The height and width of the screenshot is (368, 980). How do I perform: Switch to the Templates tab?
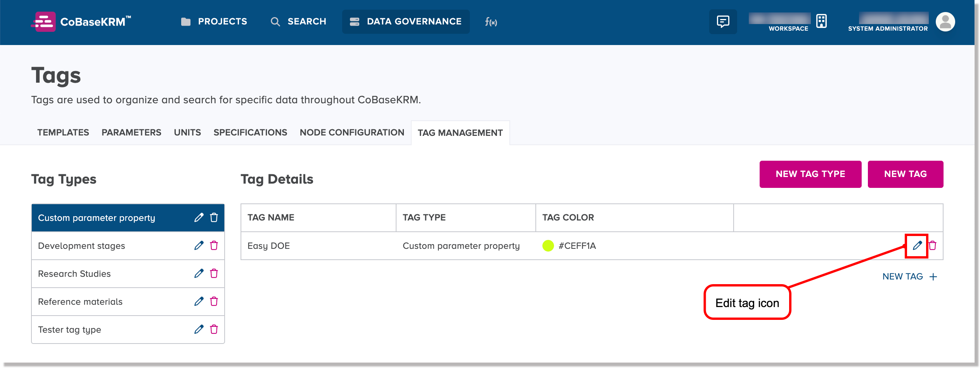pos(63,133)
